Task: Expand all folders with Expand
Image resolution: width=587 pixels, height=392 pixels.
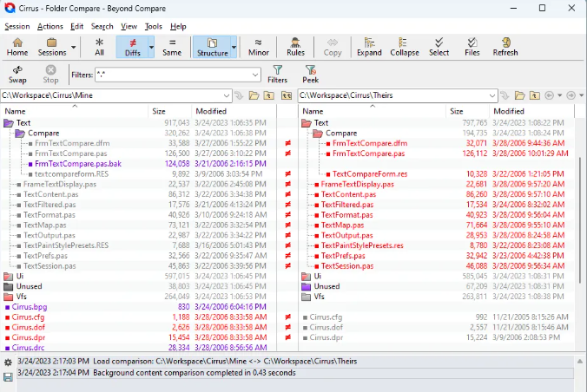Action: coord(369,47)
